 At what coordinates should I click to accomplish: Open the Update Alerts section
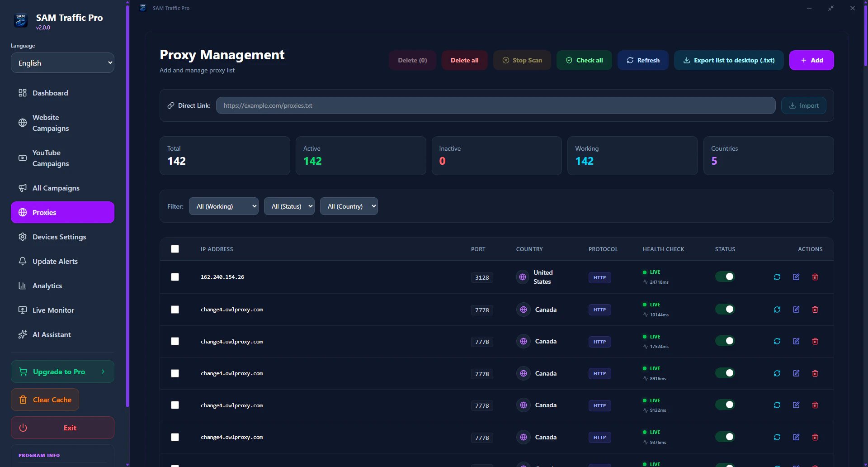(23, 261)
